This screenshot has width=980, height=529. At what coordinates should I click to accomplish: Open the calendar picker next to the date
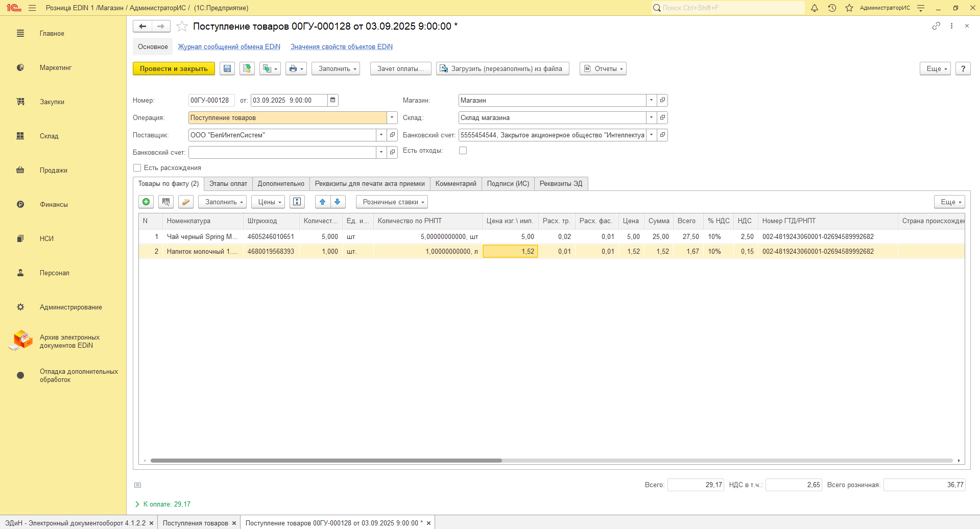pyautogui.click(x=333, y=101)
